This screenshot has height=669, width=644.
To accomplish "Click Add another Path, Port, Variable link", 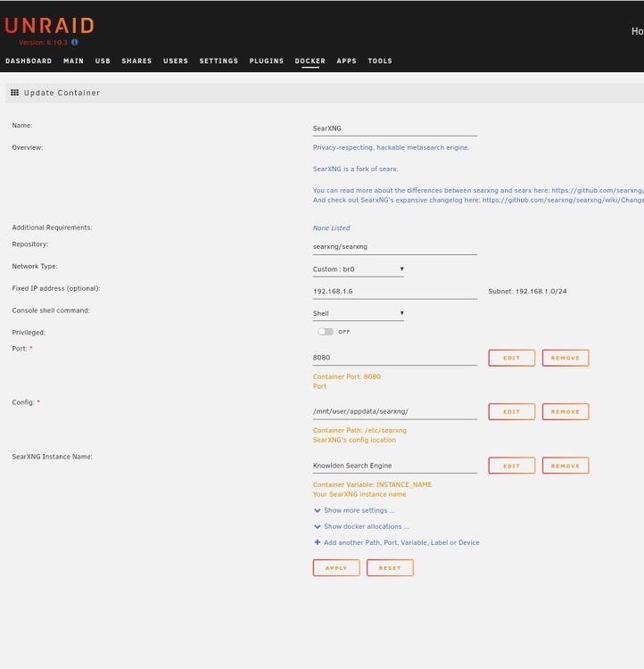I will (x=401, y=542).
